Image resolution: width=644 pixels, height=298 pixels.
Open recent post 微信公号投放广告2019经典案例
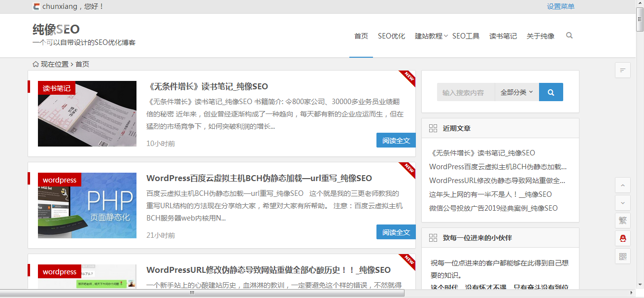tap(493, 208)
